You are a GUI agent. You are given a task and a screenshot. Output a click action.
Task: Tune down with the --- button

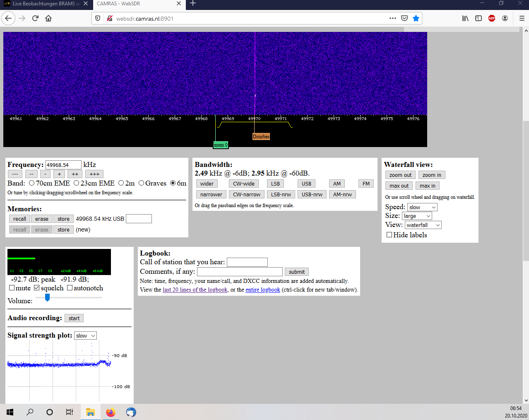tap(15, 174)
